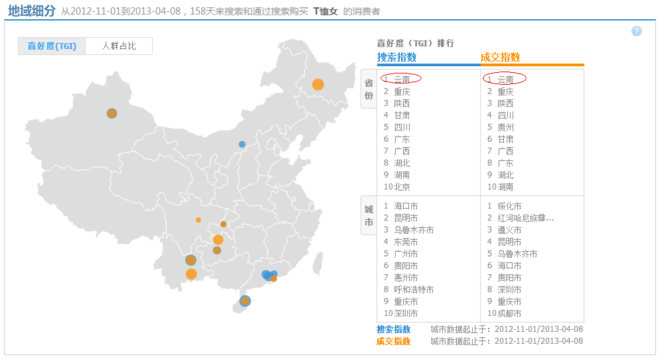This screenshot has height=361, width=660.
Task: Click the blue dot in Inner Mongolia
Action: point(242,144)
